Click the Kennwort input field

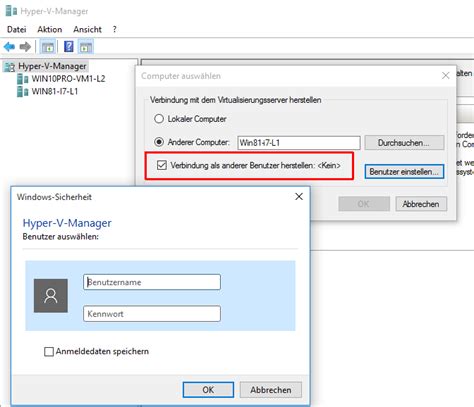click(152, 314)
